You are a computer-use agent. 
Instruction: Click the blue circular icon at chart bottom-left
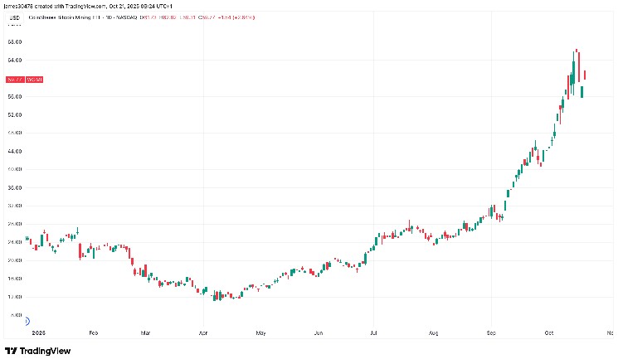tap(27, 322)
